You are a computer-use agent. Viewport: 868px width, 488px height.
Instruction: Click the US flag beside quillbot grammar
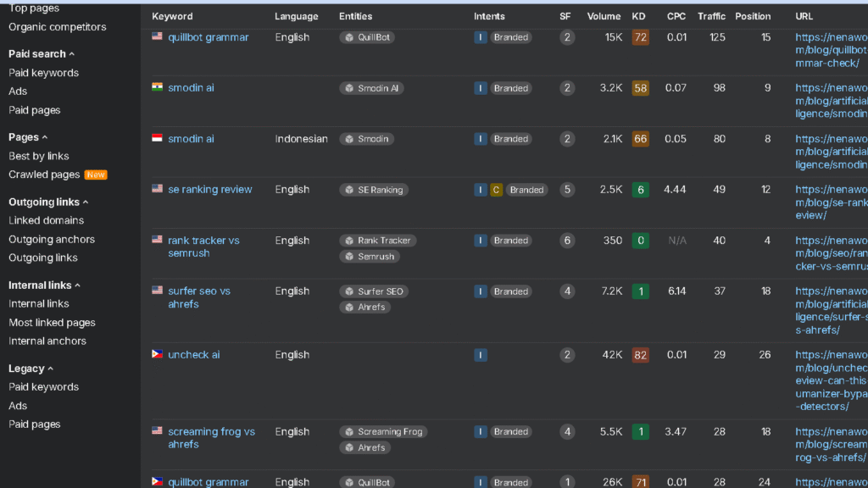click(x=158, y=36)
